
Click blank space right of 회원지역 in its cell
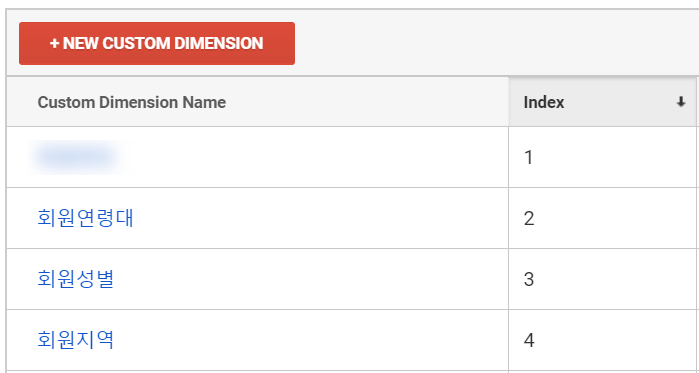tap(312, 340)
